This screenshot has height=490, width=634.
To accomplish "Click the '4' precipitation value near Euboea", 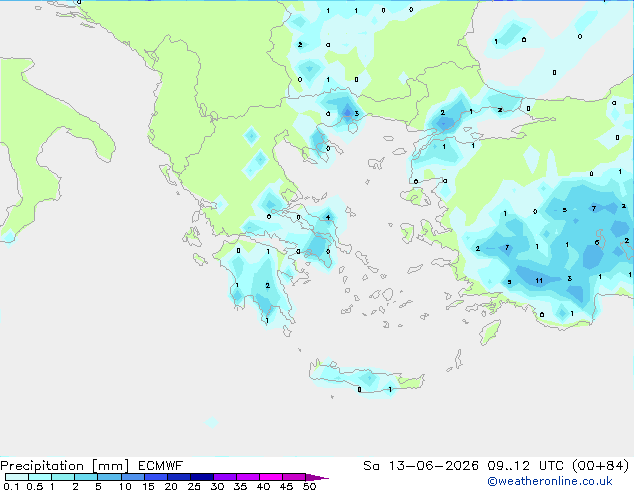I will (328, 217).
